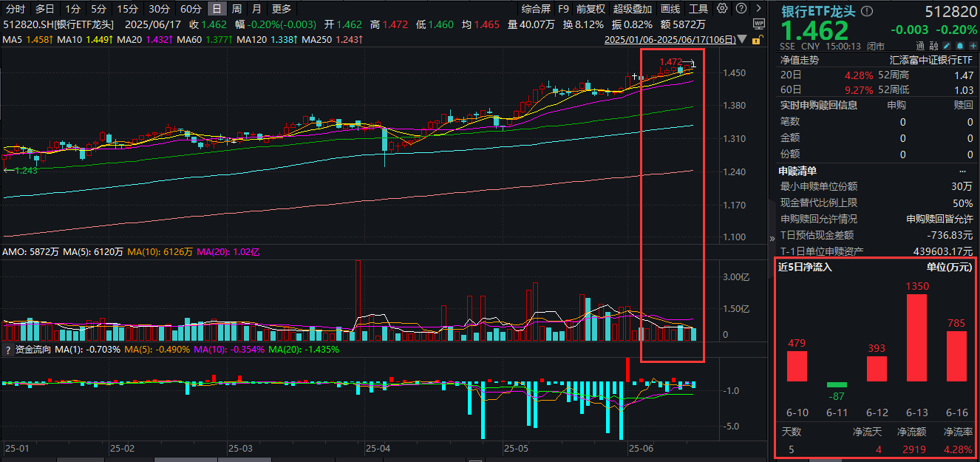Open the settings gear in chart toolbar
980x462 pixels.
click(x=722, y=9)
